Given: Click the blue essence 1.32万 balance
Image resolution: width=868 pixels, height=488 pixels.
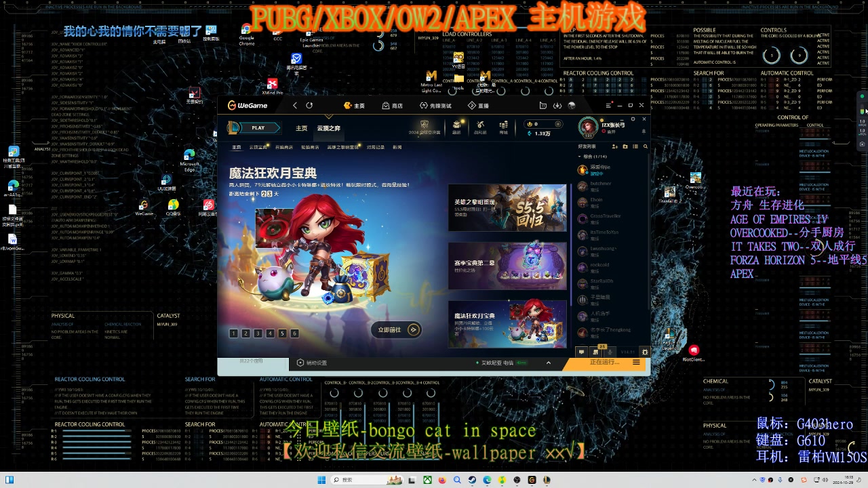Looking at the screenshot, I should (540, 134).
